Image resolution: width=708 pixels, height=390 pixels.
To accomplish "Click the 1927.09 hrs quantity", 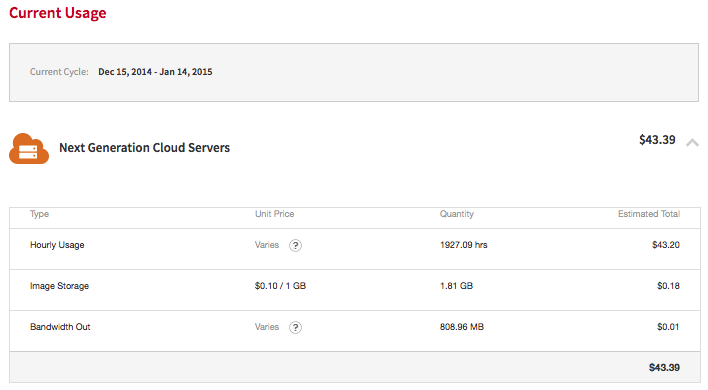I will 464,245.
